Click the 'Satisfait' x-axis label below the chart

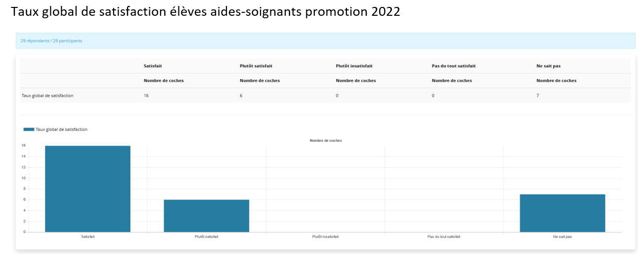88,237
